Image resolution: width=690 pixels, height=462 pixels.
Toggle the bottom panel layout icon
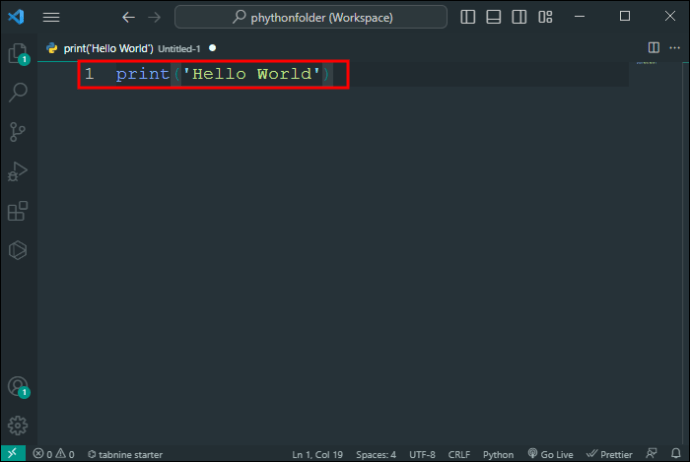[x=493, y=17]
